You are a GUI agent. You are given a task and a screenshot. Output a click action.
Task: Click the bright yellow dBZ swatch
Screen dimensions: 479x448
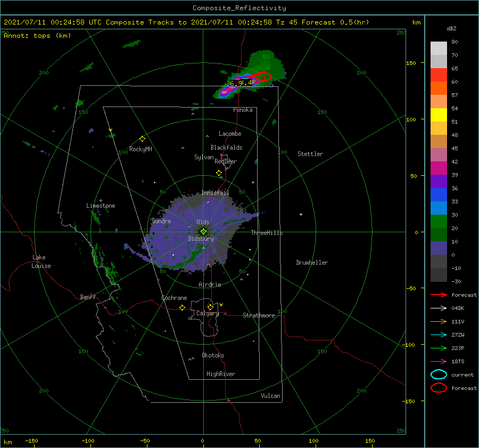point(439,115)
